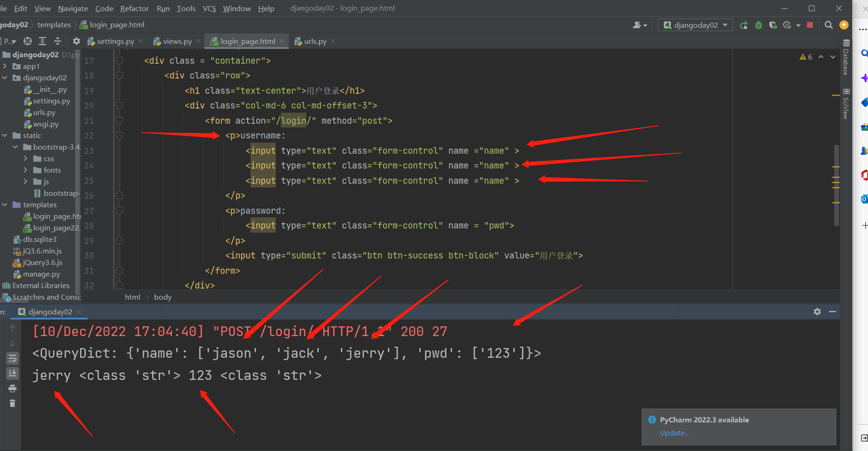Image resolution: width=868 pixels, height=451 pixels.
Task: Close the djangoday02 Run tab
Action: [79, 312]
